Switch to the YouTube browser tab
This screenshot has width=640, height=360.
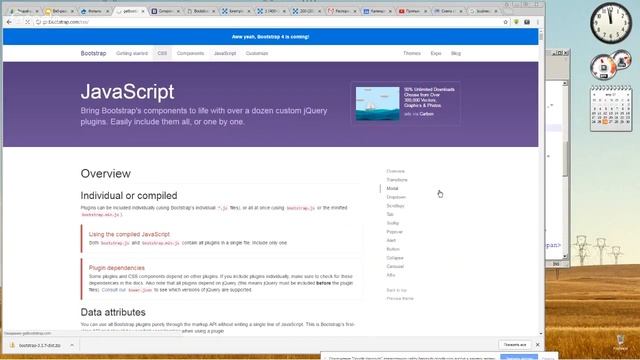point(413,11)
